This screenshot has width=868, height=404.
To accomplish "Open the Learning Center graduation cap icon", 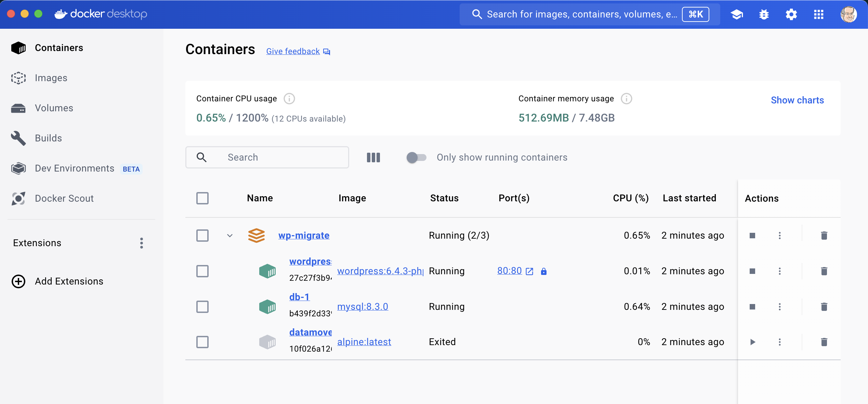I will tap(736, 14).
